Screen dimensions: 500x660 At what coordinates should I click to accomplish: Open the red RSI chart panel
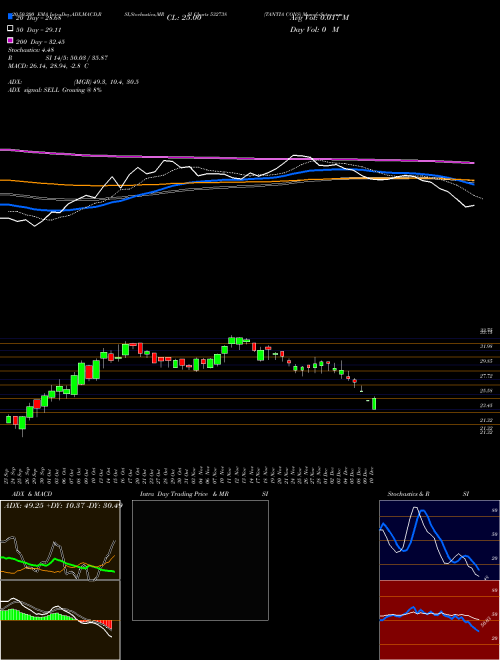439,620
